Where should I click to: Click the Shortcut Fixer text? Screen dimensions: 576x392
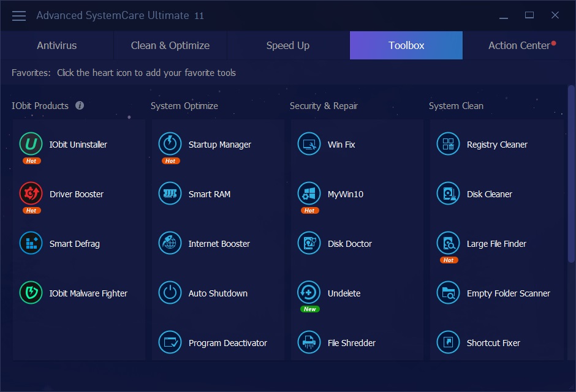coord(493,343)
